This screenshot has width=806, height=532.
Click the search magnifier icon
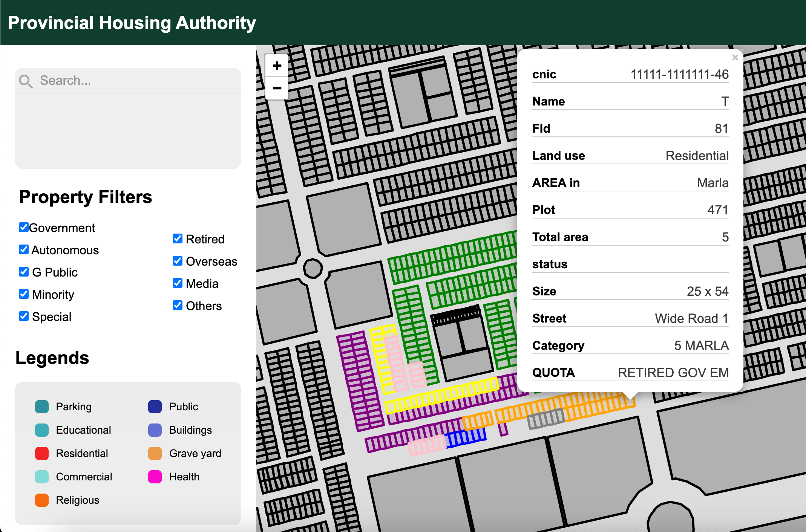[x=26, y=81]
